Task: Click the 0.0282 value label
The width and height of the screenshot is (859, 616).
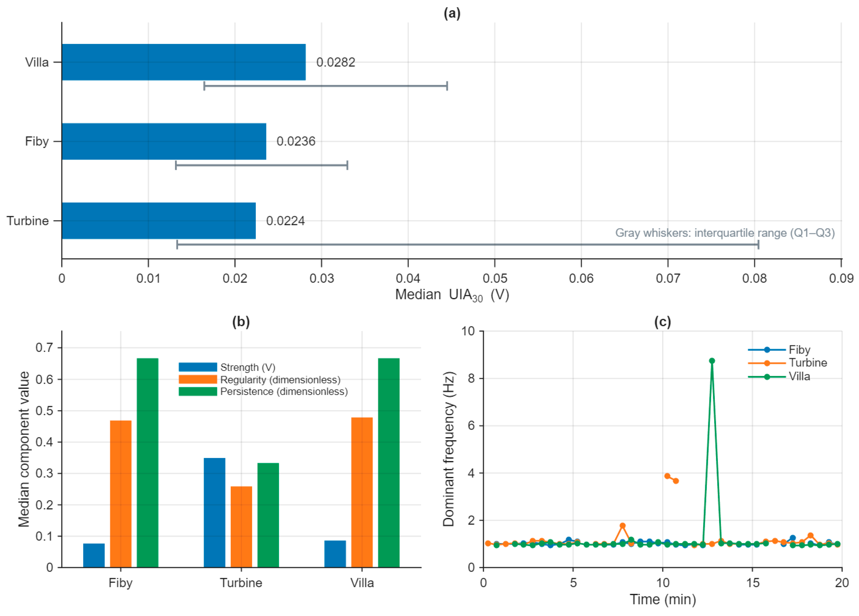Action: coord(336,62)
